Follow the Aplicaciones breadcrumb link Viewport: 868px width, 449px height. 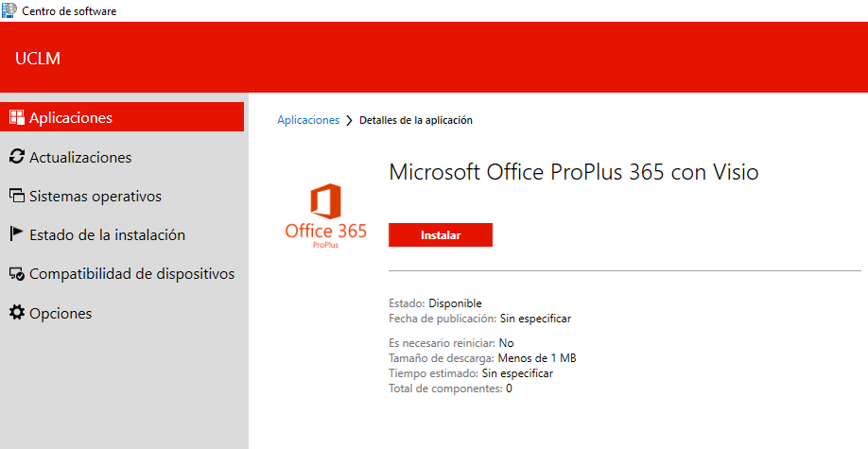point(308,120)
